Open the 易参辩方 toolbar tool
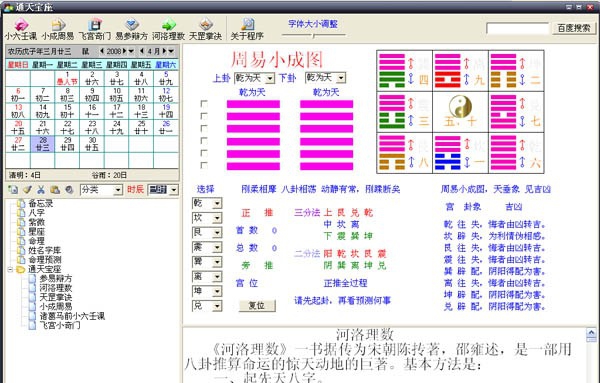The image size is (600, 383). [132, 29]
